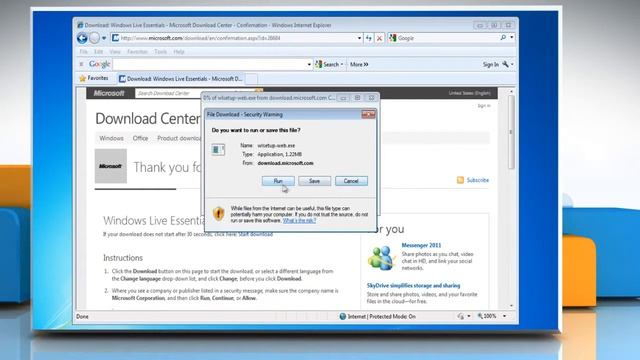Click the Subscribe link
The width and height of the screenshot is (640, 360).
click(x=478, y=180)
